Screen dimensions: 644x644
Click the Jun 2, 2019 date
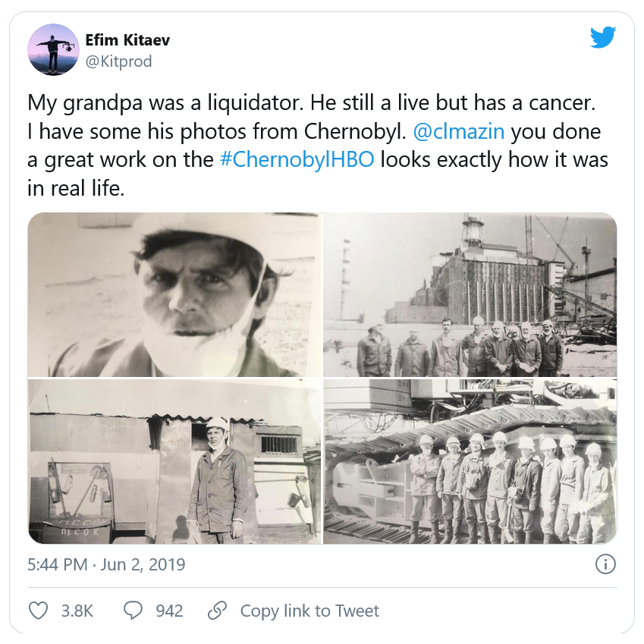(143, 565)
